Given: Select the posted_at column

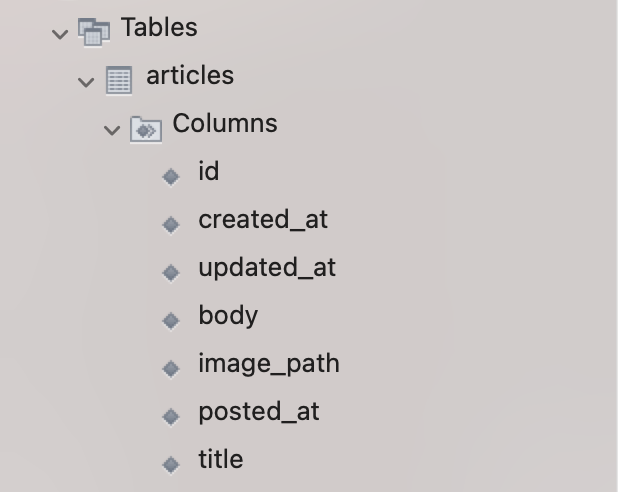Looking at the screenshot, I should [x=259, y=412].
